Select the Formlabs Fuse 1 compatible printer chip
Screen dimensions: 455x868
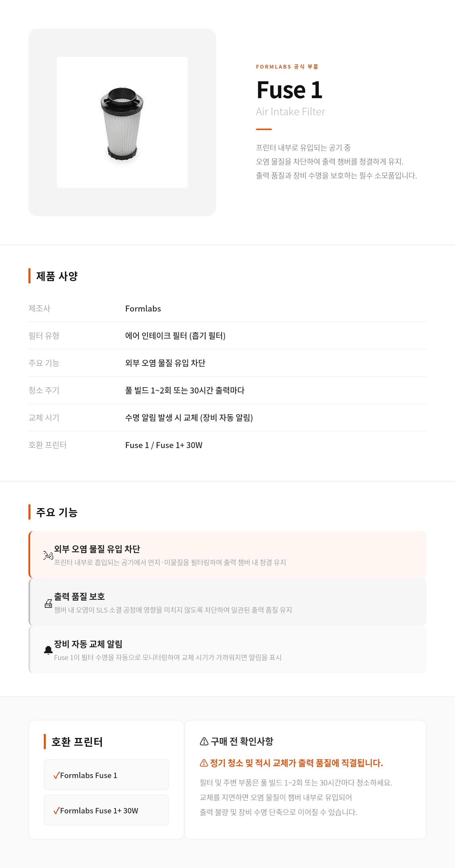(106, 775)
